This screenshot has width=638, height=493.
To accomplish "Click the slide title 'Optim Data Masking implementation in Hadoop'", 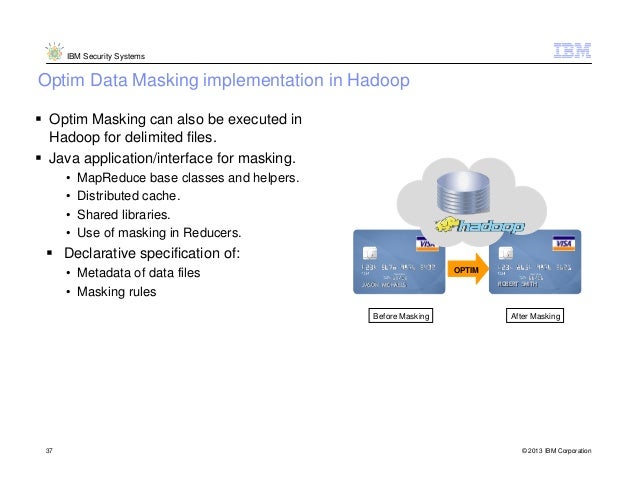I will (224, 80).
